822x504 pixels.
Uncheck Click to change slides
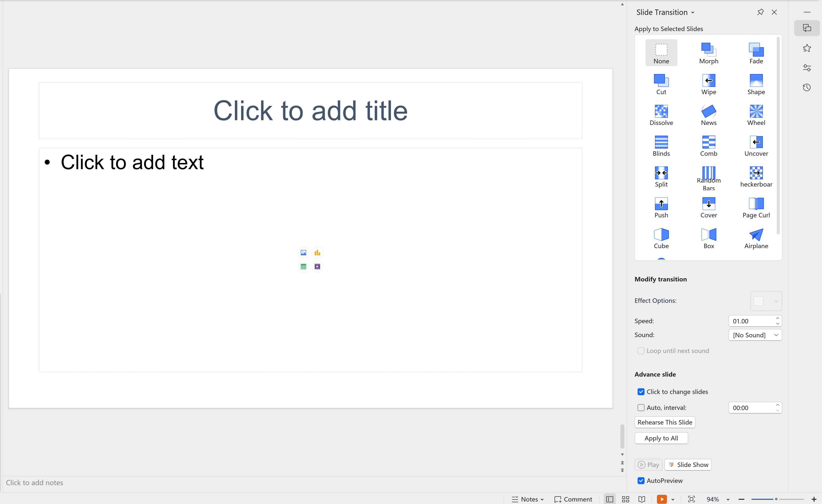click(641, 392)
